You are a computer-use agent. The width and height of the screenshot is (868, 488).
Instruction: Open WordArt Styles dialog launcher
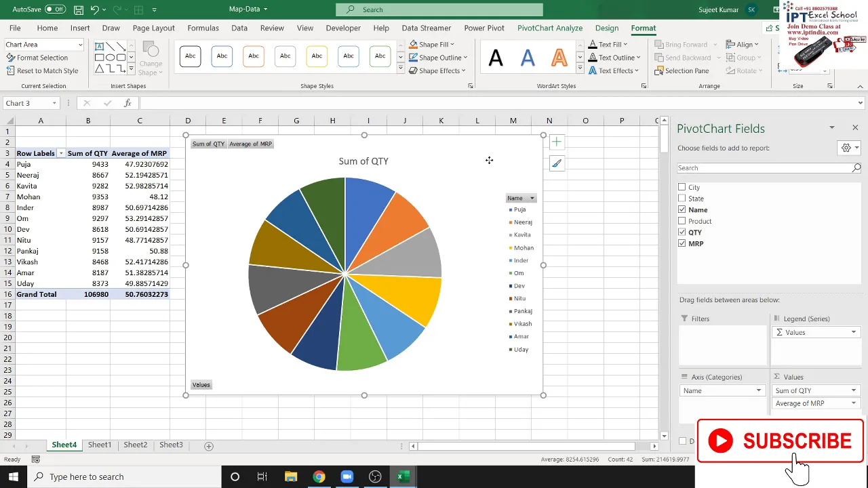[644, 86]
